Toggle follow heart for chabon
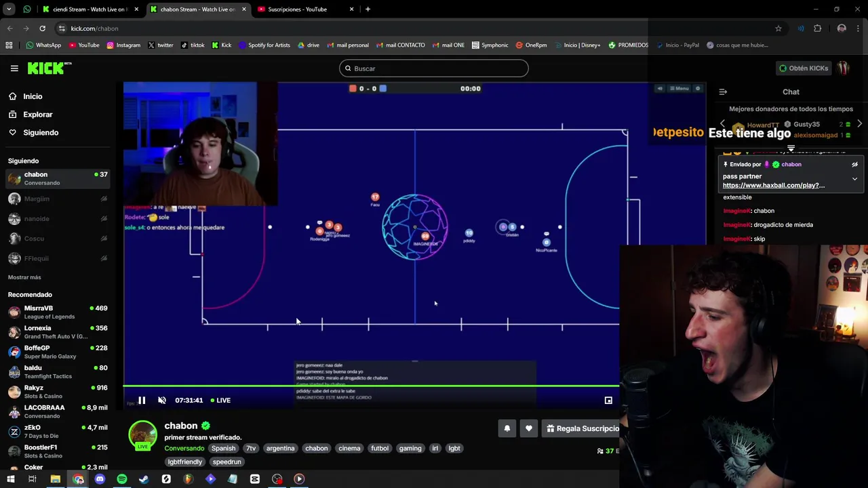Screen dimensions: 868x488 click(x=529, y=428)
